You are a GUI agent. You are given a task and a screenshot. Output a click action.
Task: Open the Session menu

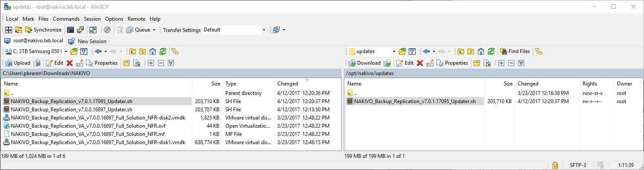click(x=92, y=19)
